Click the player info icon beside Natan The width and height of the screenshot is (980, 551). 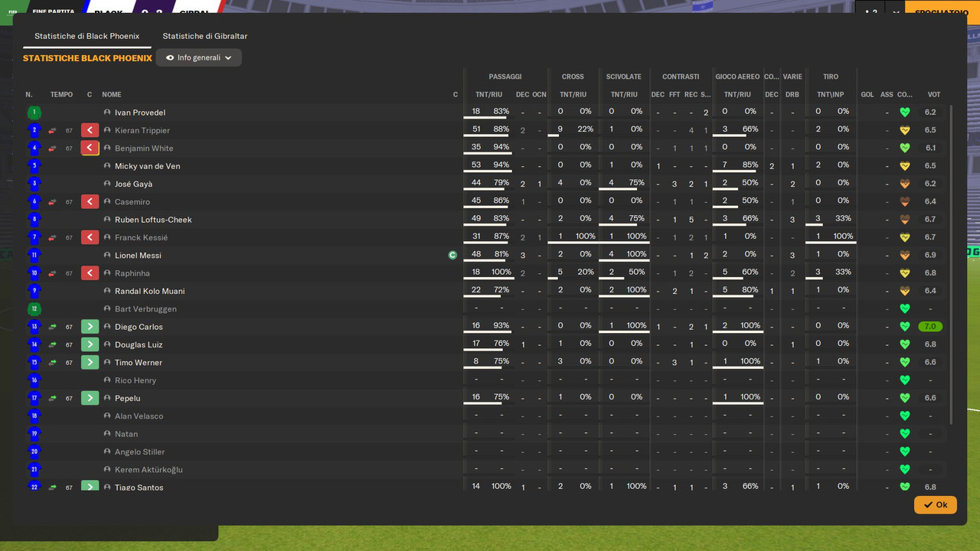tap(107, 434)
